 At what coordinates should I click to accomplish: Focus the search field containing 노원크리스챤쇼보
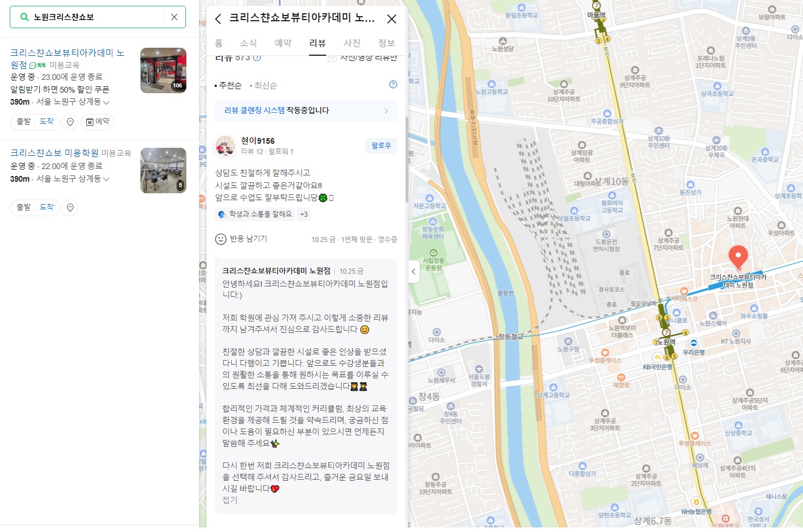pyautogui.click(x=98, y=17)
